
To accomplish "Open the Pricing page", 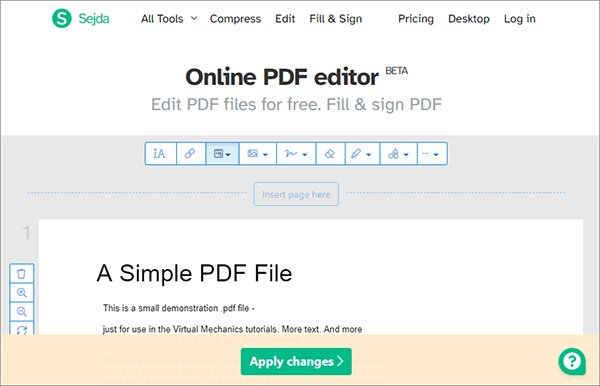I will click(416, 19).
